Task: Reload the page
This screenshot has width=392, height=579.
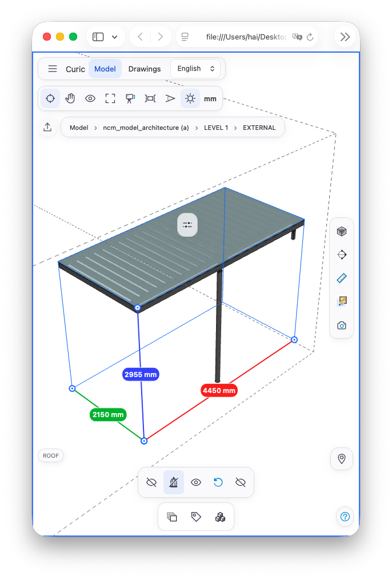Action: point(310,37)
